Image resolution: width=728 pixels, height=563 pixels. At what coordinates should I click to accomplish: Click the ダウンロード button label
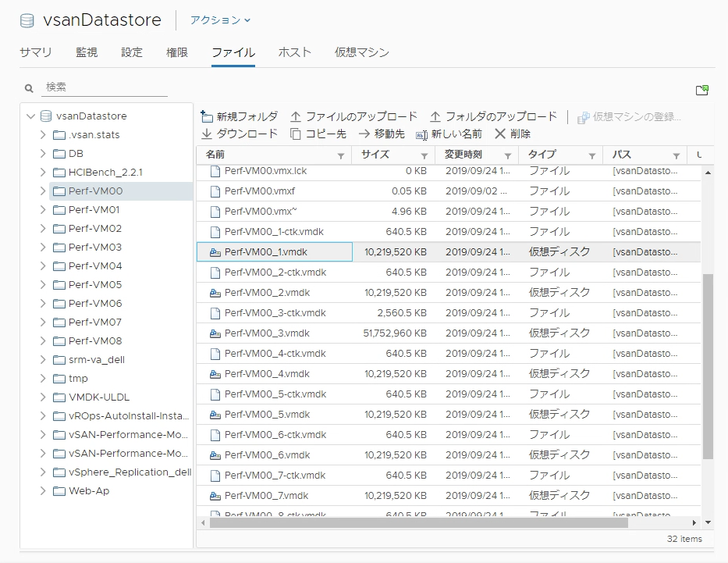pyautogui.click(x=247, y=134)
